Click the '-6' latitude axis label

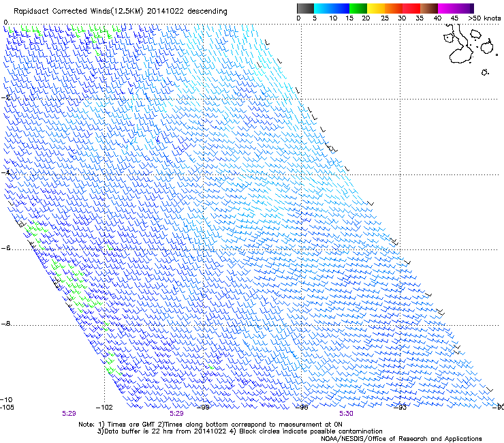coord(6,247)
